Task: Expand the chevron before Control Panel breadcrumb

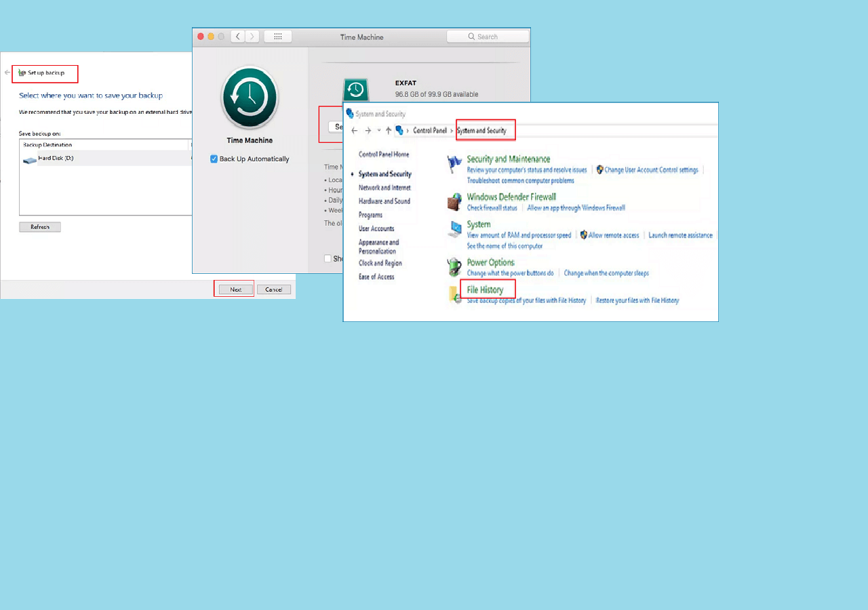Action: click(x=408, y=131)
